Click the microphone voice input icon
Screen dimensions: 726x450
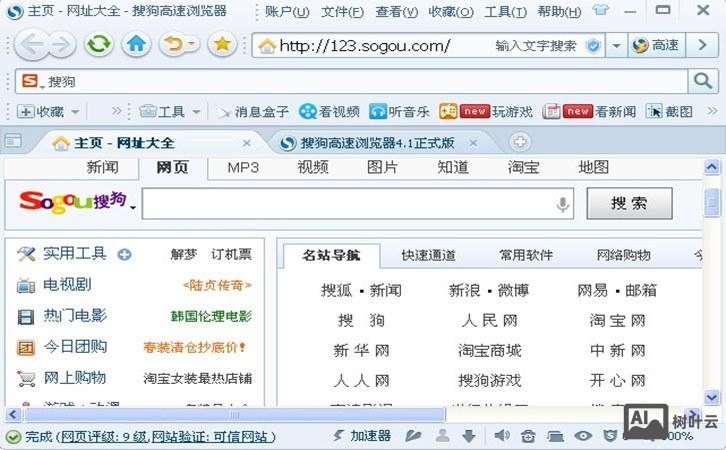[x=563, y=204]
